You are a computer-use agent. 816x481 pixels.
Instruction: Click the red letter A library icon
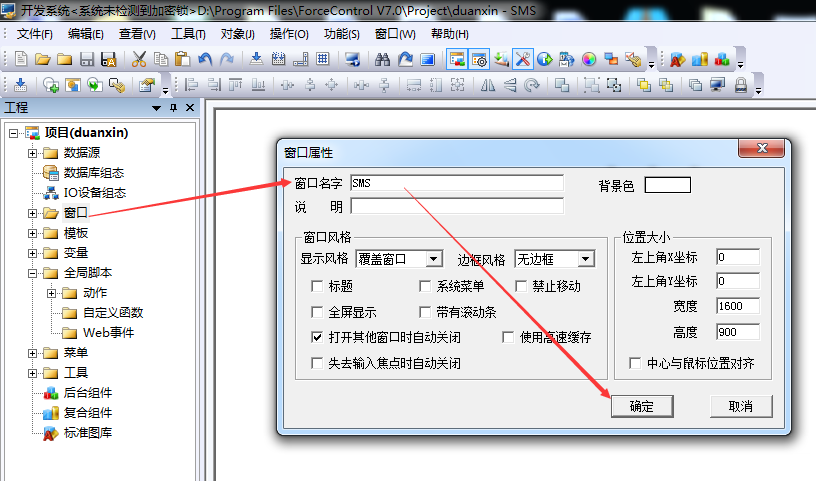[x=678, y=59]
